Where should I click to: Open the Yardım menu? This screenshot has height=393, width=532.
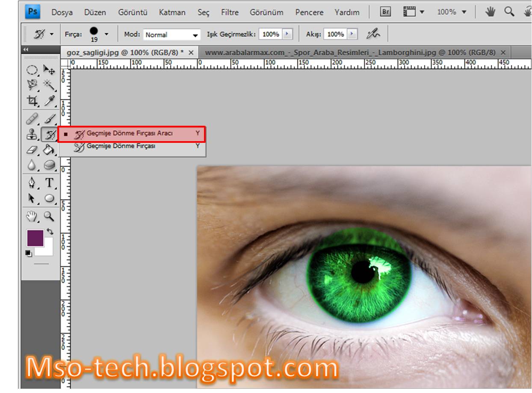coord(347,12)
